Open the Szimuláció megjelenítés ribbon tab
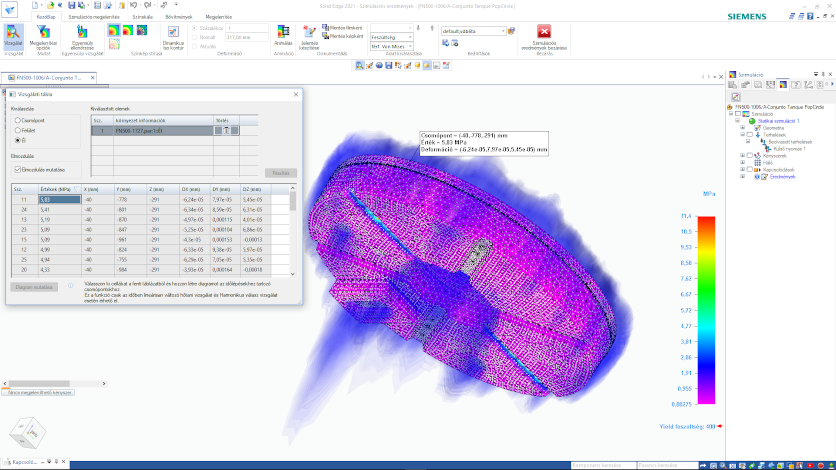The height and width of the screenshot is (470, 836). tap(94, 17)
